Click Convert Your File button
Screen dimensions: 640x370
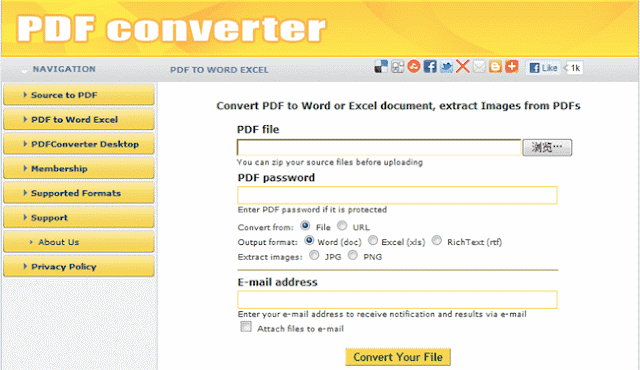click(398, 357)
